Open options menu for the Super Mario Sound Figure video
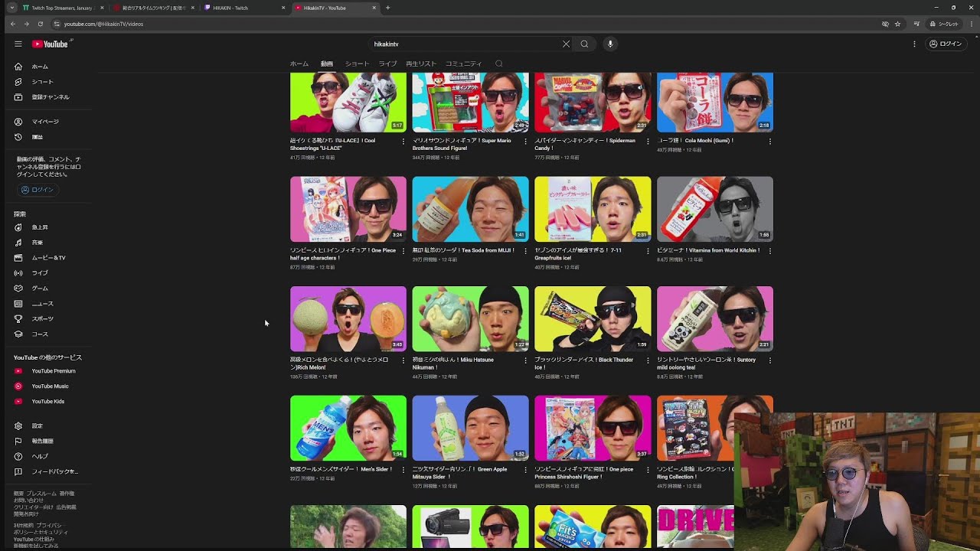Viewport: 980px width, 551px height. pyautogui.click(x=525, y=142)
